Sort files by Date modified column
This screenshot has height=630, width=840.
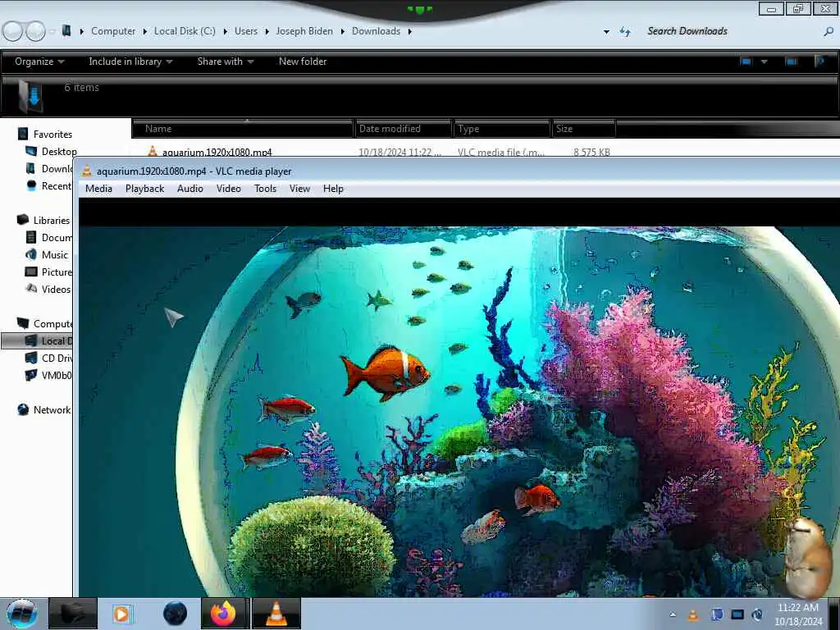coord(404,129)
